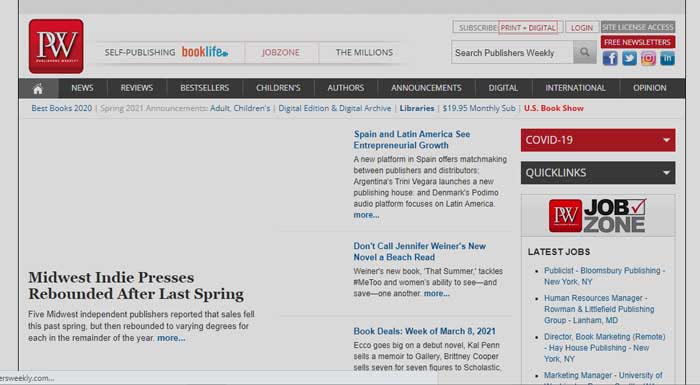This screenshot has width=700, height=385.
Task: Open the Libraries link
Action: 417,108
